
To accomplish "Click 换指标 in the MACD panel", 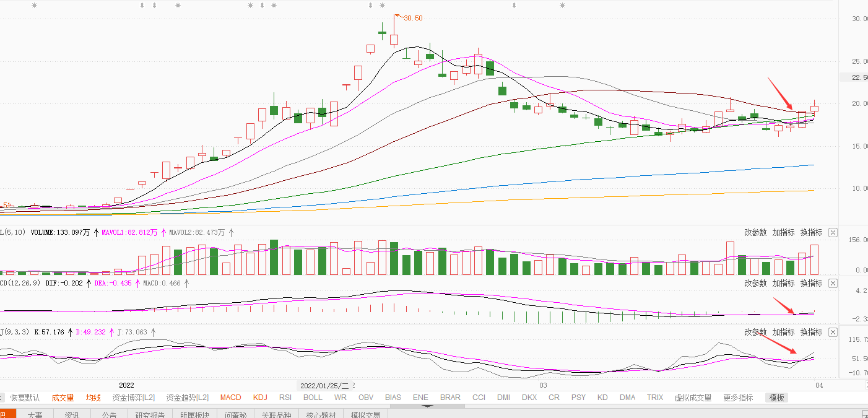I will coord(811,283).
